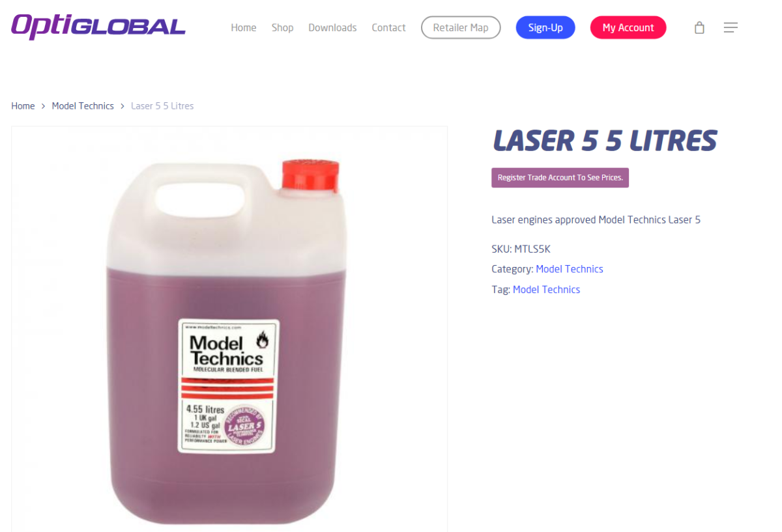Click the Laser 5 5 Litres breadcrumb
Screen dimensions: 782x532
coord(162,105)
